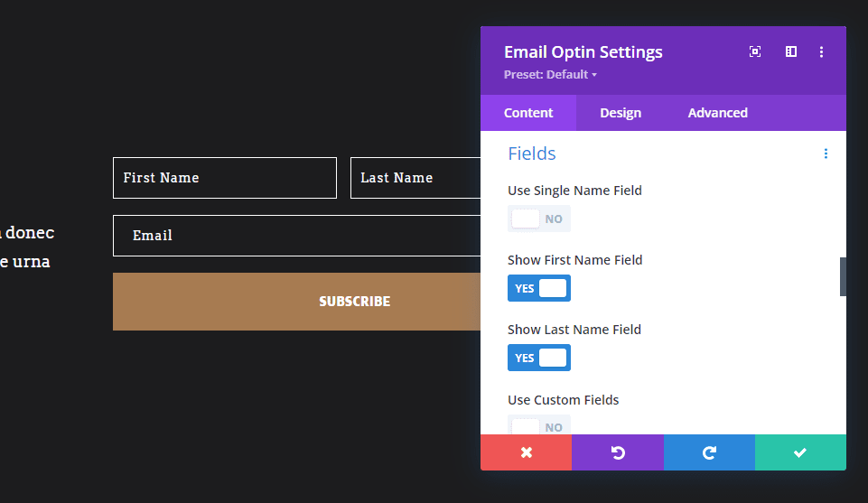Click the redo arrow button

tap(709, 452)
